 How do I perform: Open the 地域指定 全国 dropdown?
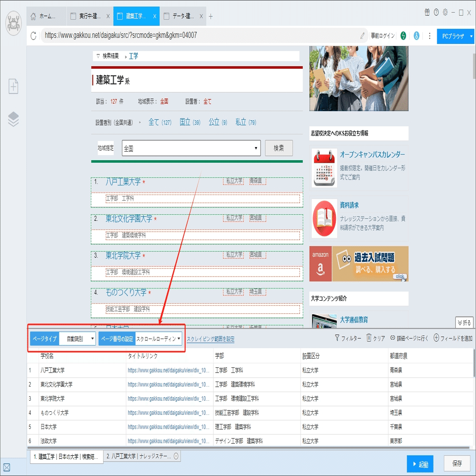tap(191, 148)
